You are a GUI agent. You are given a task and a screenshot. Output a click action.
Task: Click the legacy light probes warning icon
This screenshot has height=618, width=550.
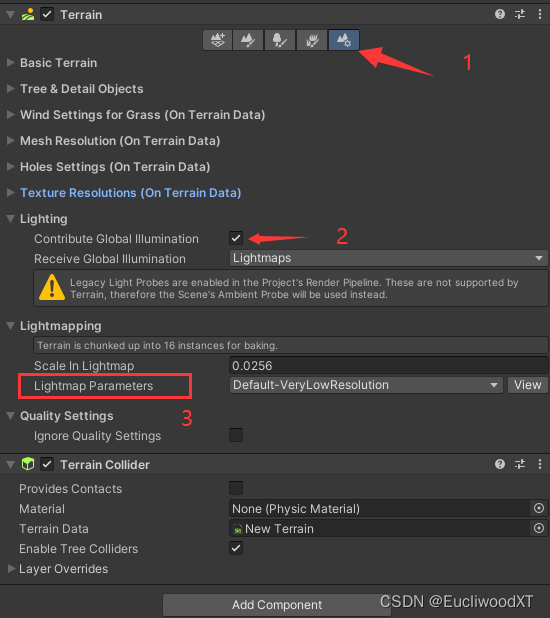point(52,288)
